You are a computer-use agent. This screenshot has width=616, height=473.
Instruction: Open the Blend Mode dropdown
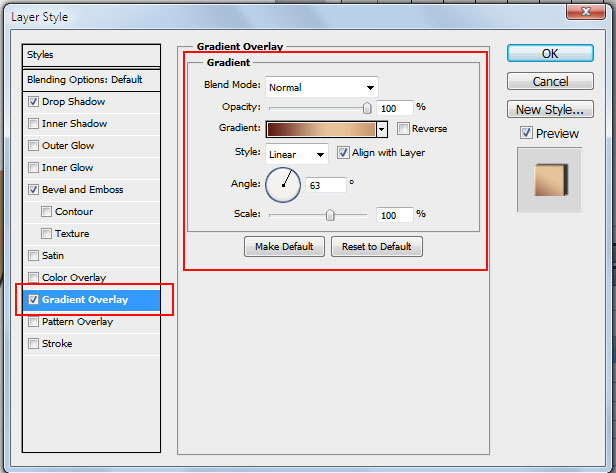[x=321, y=87]
